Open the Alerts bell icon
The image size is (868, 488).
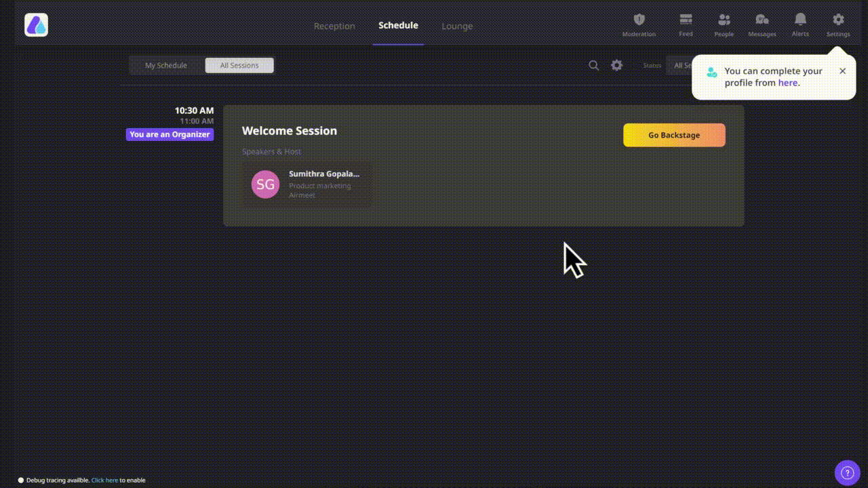[800, 19]
